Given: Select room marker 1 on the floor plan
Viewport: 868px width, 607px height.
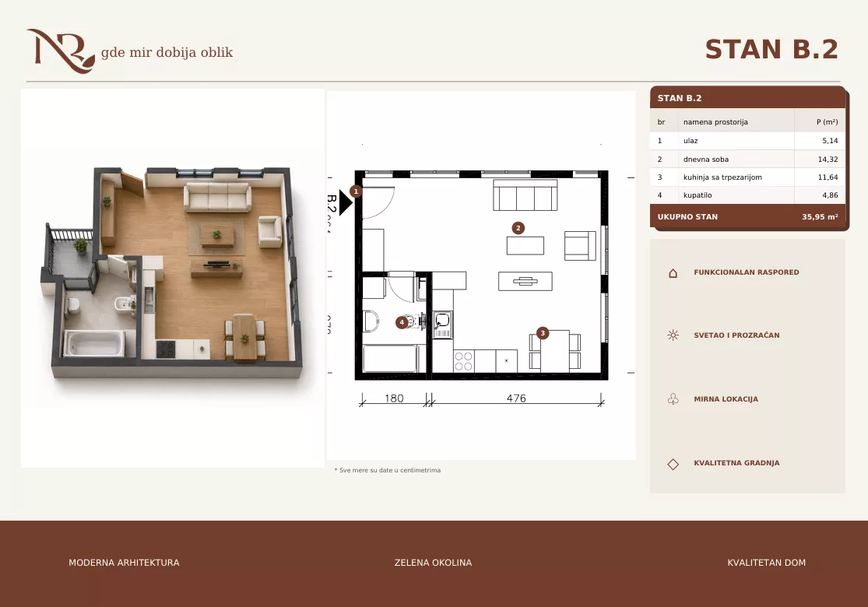Looking at the screenshot, I should pyautogui.click(x=356, y=191).
